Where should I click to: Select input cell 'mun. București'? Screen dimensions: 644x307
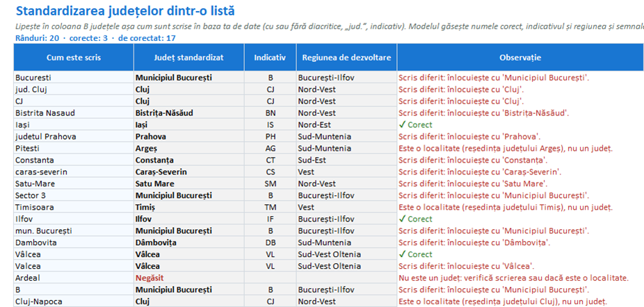74,231
